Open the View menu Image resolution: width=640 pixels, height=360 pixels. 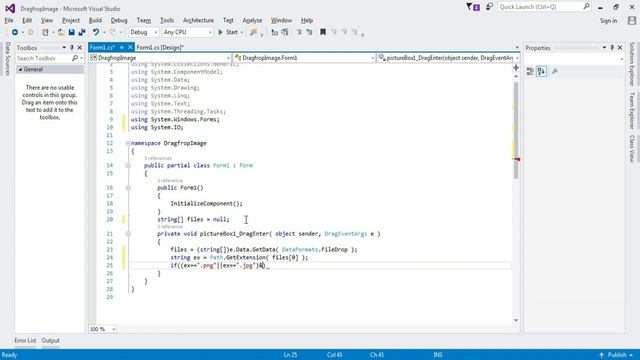click(x=47, y=20)
